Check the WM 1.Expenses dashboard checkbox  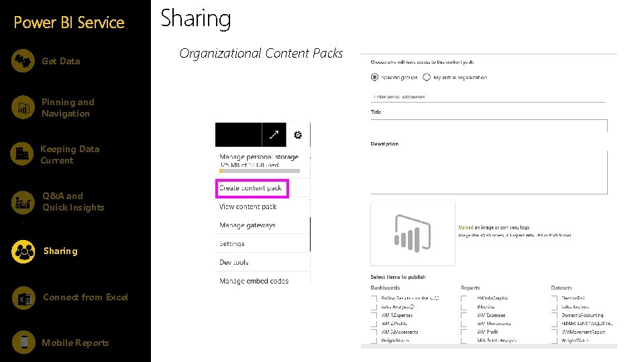374,315
